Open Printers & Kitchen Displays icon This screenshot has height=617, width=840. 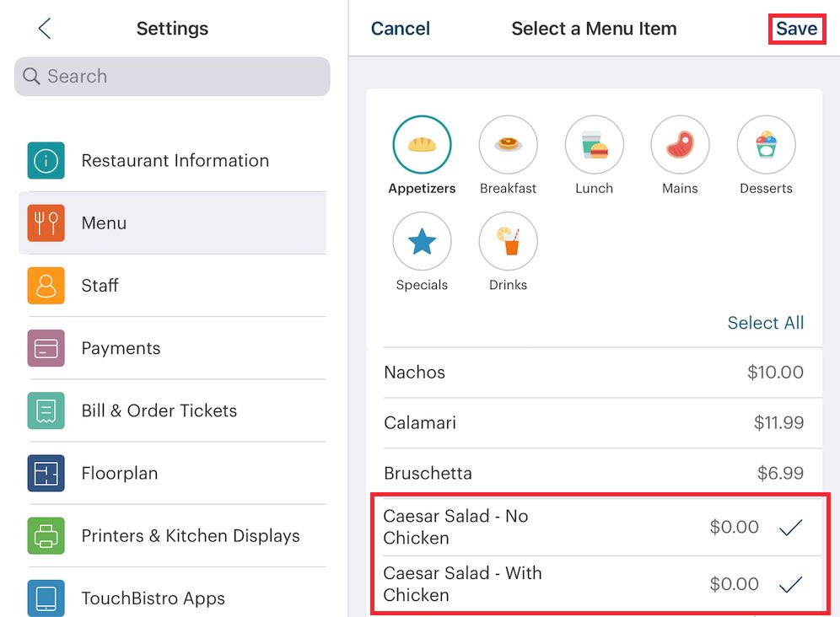[46, 535]
